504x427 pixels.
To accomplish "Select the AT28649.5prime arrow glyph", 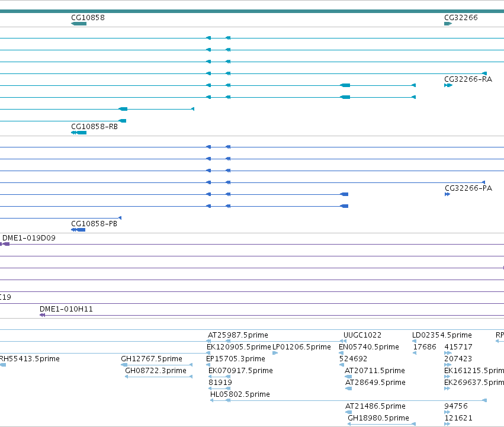I will click(x=348, y=389).
